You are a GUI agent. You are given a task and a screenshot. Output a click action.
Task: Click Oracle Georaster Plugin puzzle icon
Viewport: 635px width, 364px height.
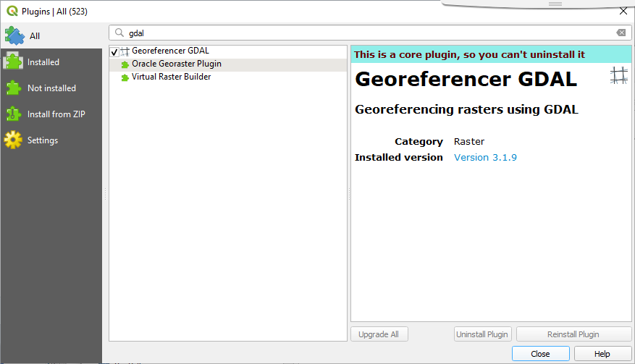coord(125,65)
